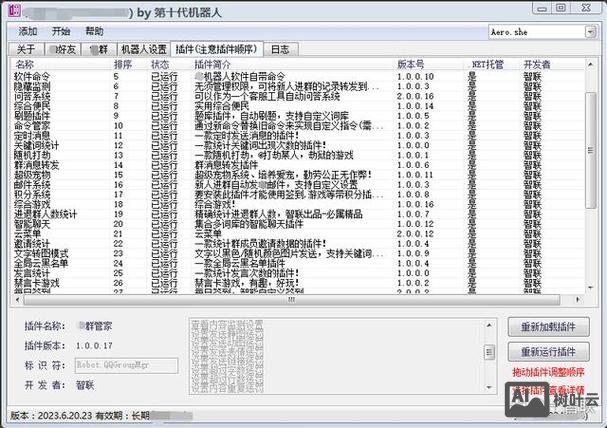Screen dimensions: 607x428
Task: Click the 版本号 column header
Action: coord(430,64)
